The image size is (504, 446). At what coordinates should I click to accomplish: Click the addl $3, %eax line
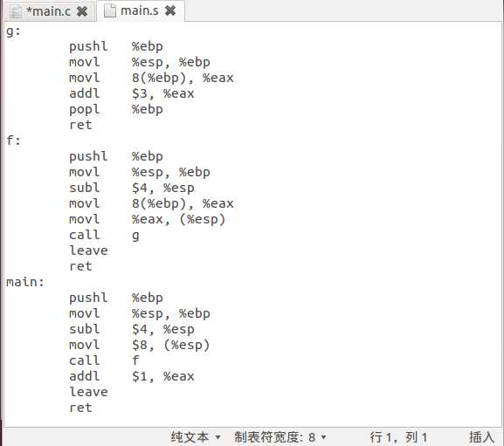132,93
